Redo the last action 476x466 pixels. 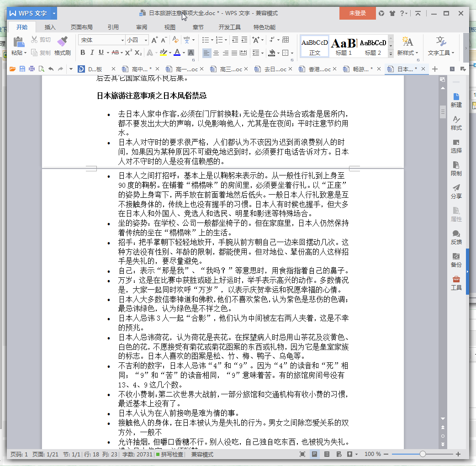coord(60,69)
